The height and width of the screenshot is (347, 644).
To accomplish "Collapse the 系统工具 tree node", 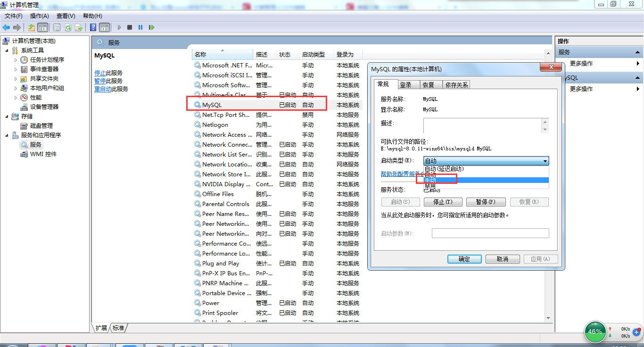I will click(x=7, y=50).
